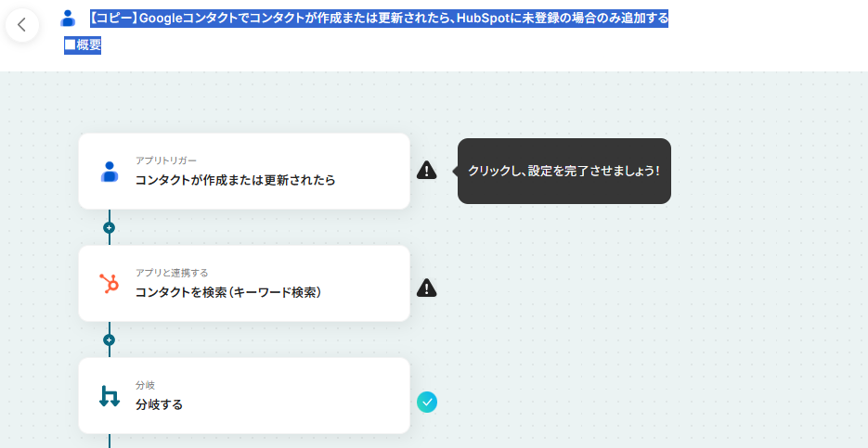This screenshot has height=448, width=868.
Task: Go back with the left chevron button
Action: 22,25
